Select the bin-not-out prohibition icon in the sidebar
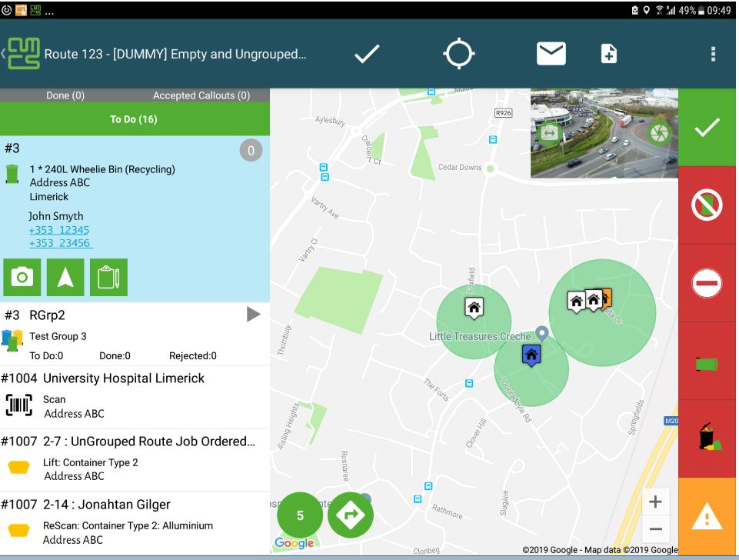Image resolution: width=739 pixels, height=560 pixels. pos(706,204)
